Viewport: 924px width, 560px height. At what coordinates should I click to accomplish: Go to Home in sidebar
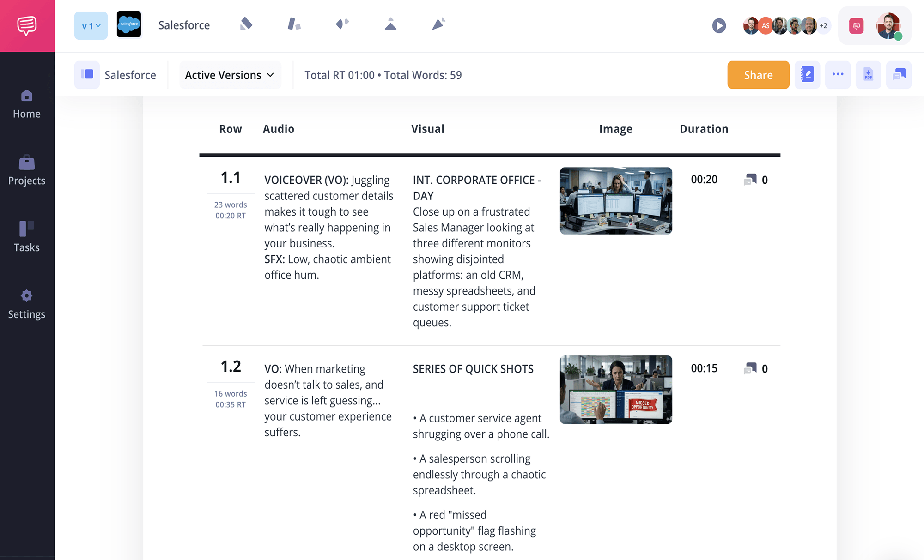pyautogui.click(x=27, y=105)
